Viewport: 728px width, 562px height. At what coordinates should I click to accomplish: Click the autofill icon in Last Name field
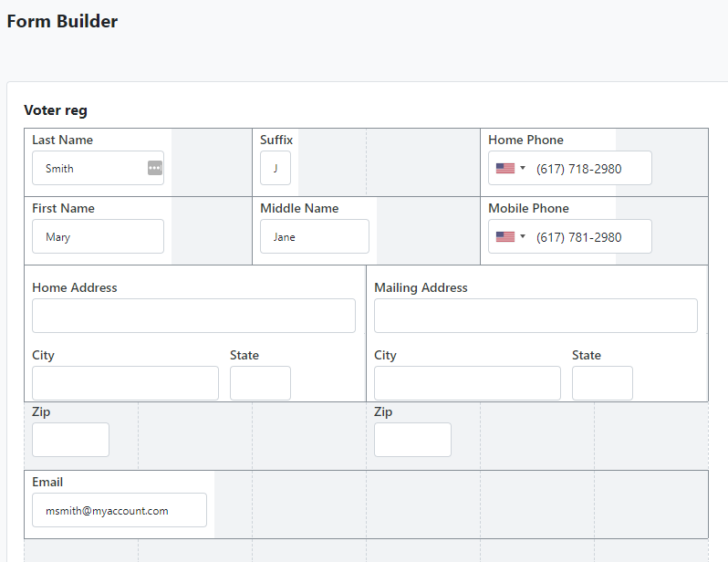pos(155,168)
